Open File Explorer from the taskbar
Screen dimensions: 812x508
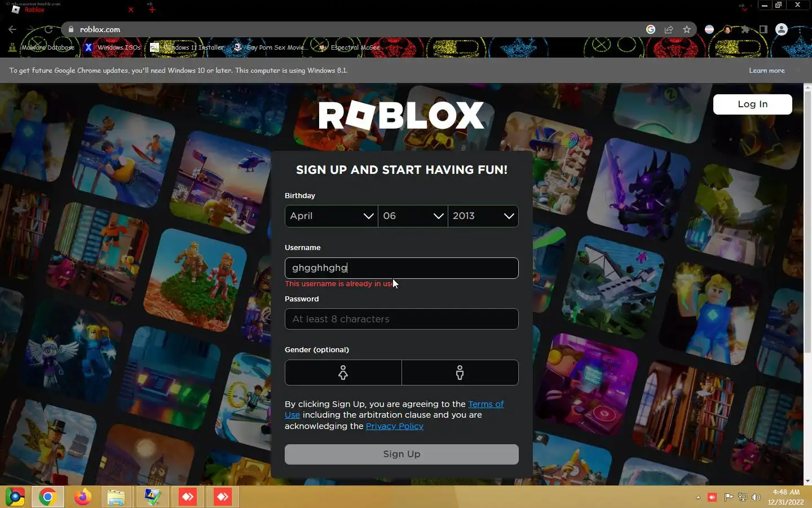coord(116,497)
